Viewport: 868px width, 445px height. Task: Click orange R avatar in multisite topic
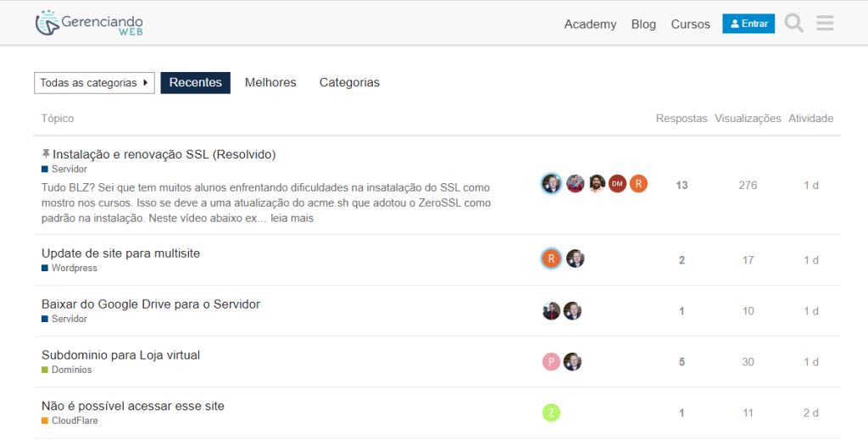coord(551,259)
